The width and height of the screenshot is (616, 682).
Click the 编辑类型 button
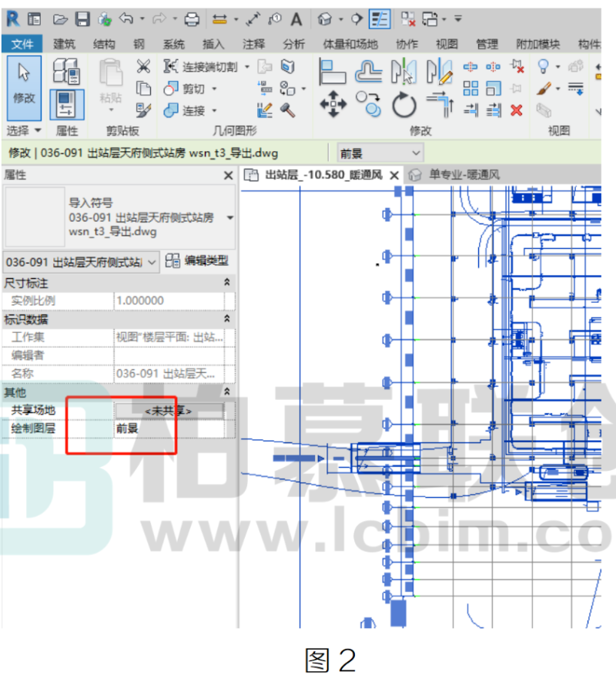[x=197, y=260]
